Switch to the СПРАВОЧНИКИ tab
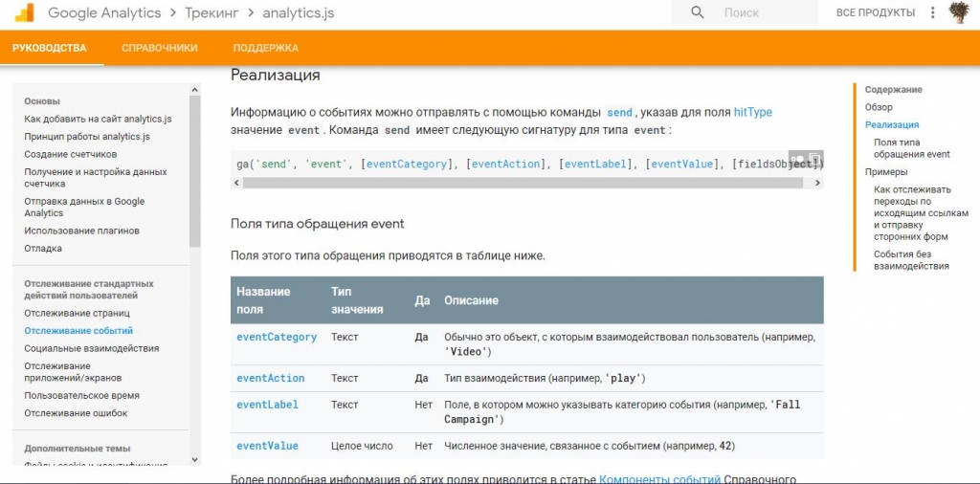Image resolution: width=980 pixels, height=484 pixels. [x=160, y=48]
